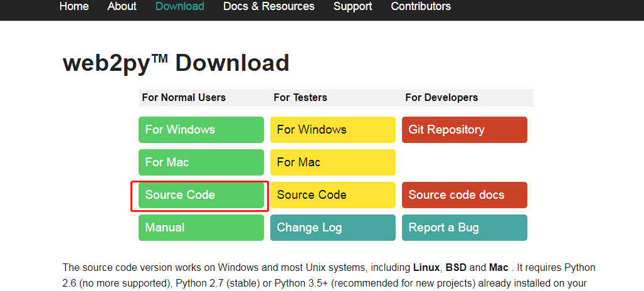The height and width of the screenshot is (291, 644).
Task: Visit the Contributors page
Action: pyautogui.click(x=421, y=6)
